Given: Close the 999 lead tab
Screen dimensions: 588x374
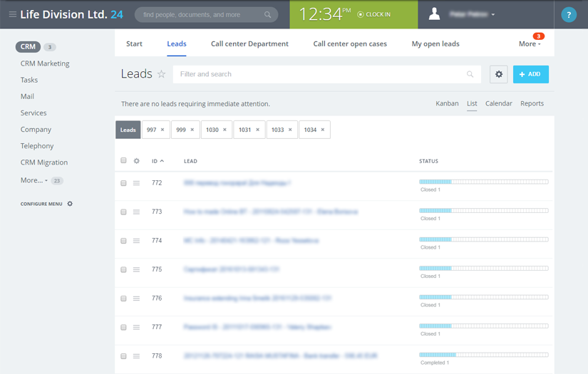Looking at the screenshot, I should pyautogui.click(x=192, y=130).
